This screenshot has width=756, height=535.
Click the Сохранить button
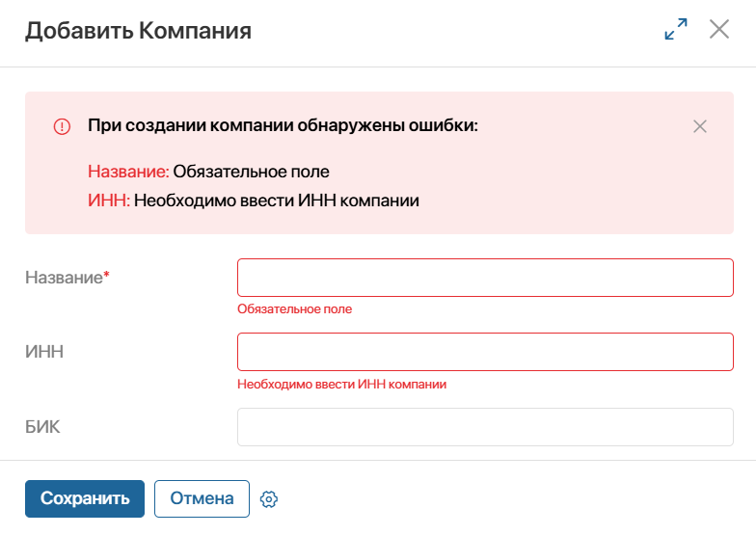(85, 498)
